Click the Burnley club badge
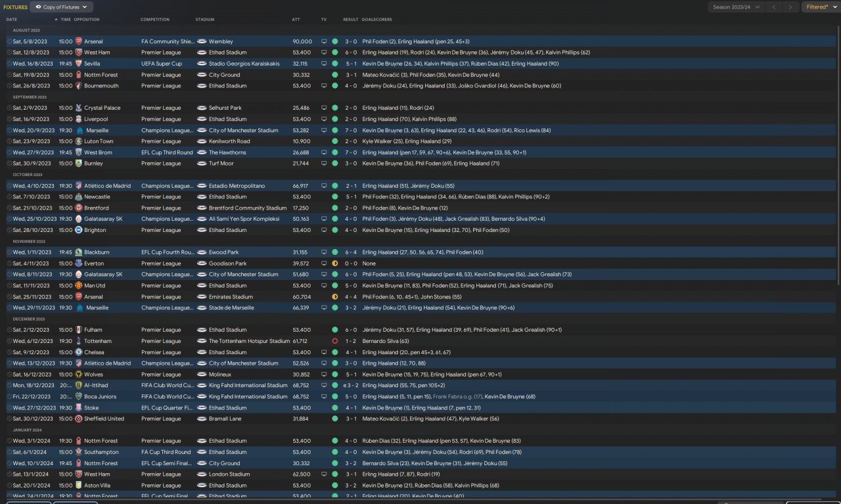Viewport: 841px width, 504px height. pyautogui.click(x=79, y=164)
